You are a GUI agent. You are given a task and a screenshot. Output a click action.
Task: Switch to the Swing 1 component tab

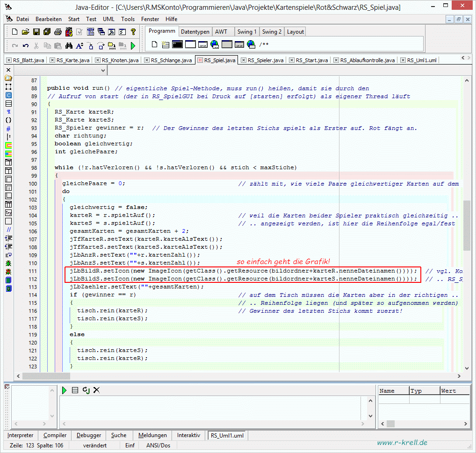pos(246,32)
